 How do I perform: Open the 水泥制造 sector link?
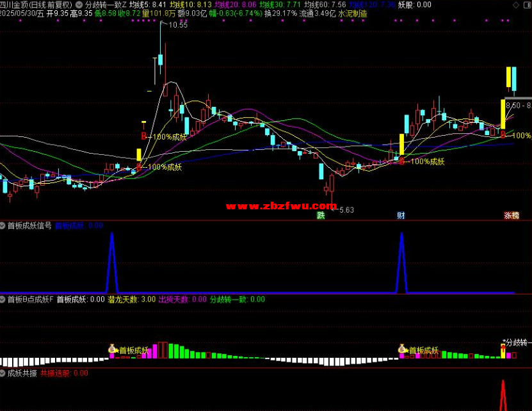353,13
